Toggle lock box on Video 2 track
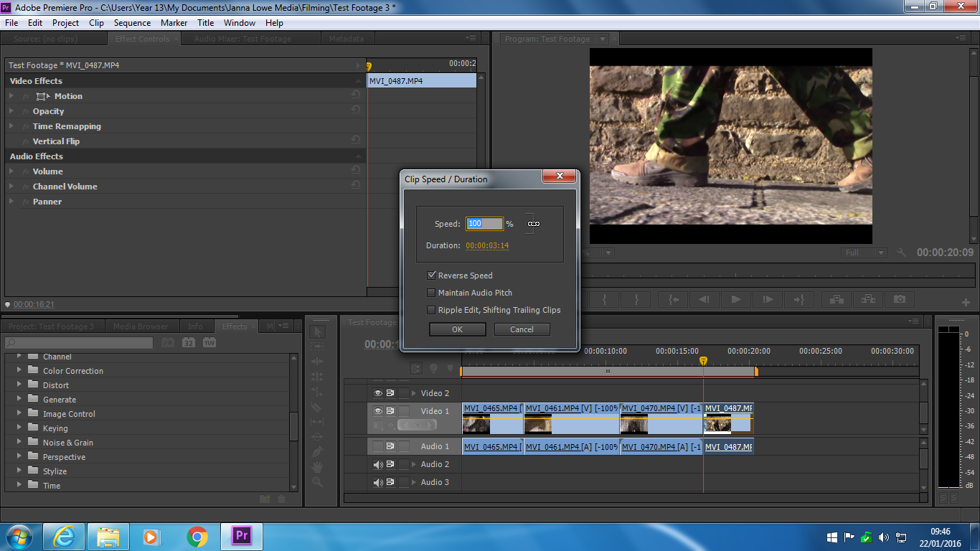980x551 pixels. (x=404, y=393)
